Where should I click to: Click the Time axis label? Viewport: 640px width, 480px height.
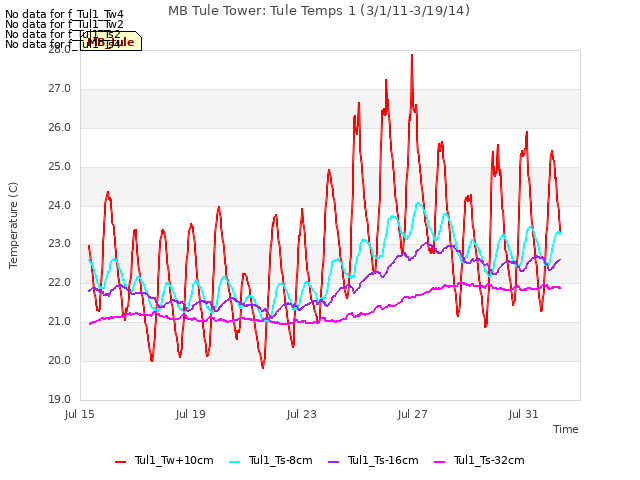point(566,429)
